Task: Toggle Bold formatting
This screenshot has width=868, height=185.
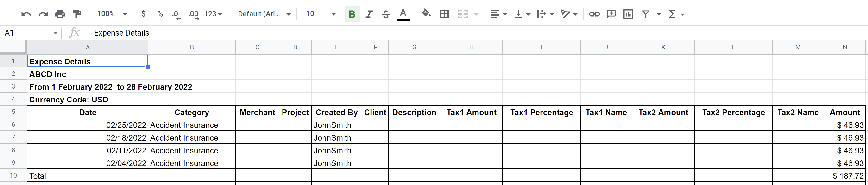Action: (x=352, y=14)
